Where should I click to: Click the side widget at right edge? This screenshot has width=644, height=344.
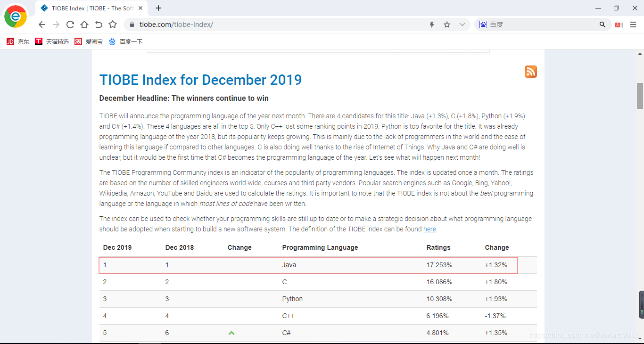pos(641,304)
